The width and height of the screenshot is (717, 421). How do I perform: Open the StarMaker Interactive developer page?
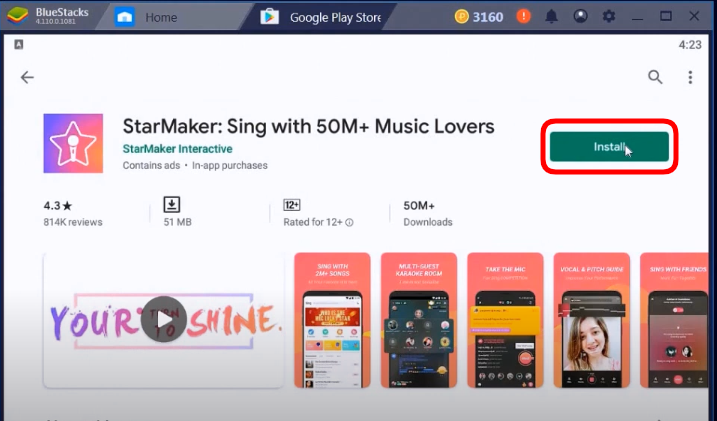click(x=177, y=149)
